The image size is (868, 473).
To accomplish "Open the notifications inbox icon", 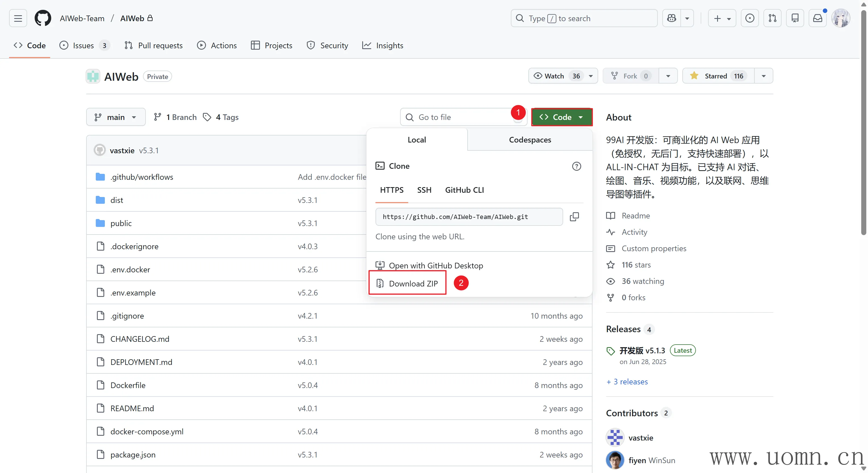I will tap(817, 18).
